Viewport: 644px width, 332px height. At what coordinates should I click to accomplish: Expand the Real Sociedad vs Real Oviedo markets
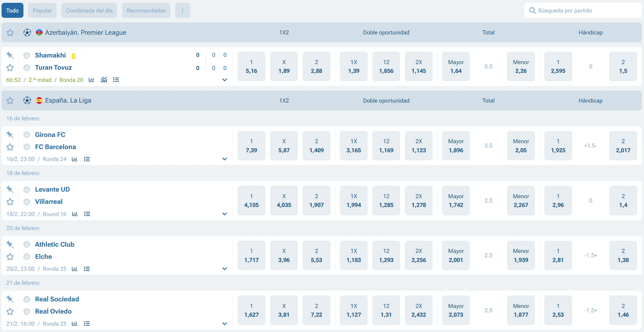pos(224,324)
